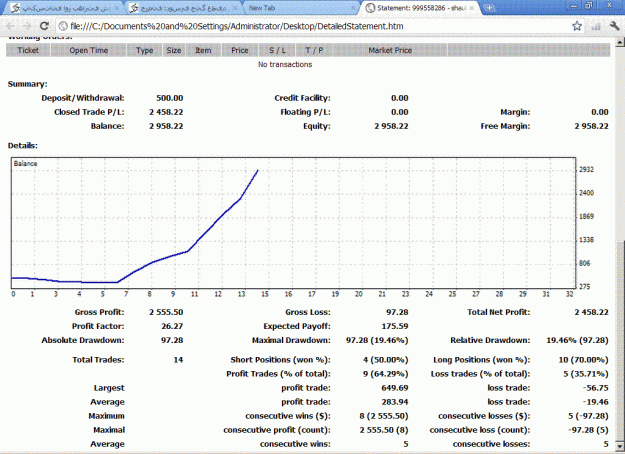
Task: Click largest loss trade value -56.75
Action: coord(596,388)
